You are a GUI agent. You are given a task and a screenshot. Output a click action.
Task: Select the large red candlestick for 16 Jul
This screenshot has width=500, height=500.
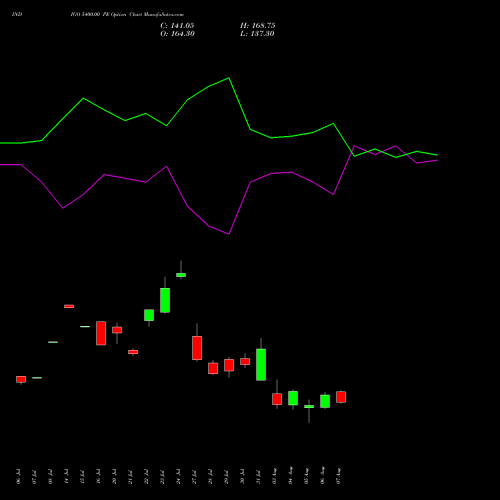point(101,333)
